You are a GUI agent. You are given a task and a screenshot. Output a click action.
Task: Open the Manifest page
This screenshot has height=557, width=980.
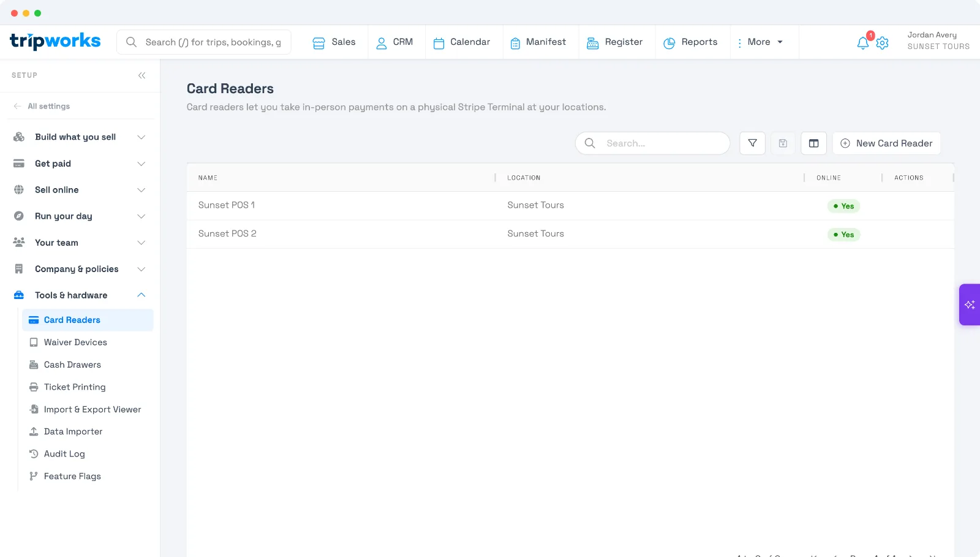point(538,42)
